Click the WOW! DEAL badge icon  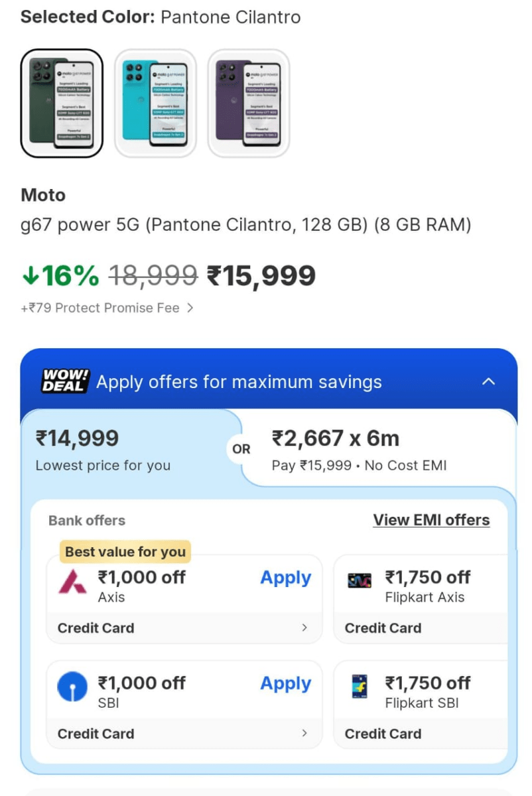click(64, 381)
